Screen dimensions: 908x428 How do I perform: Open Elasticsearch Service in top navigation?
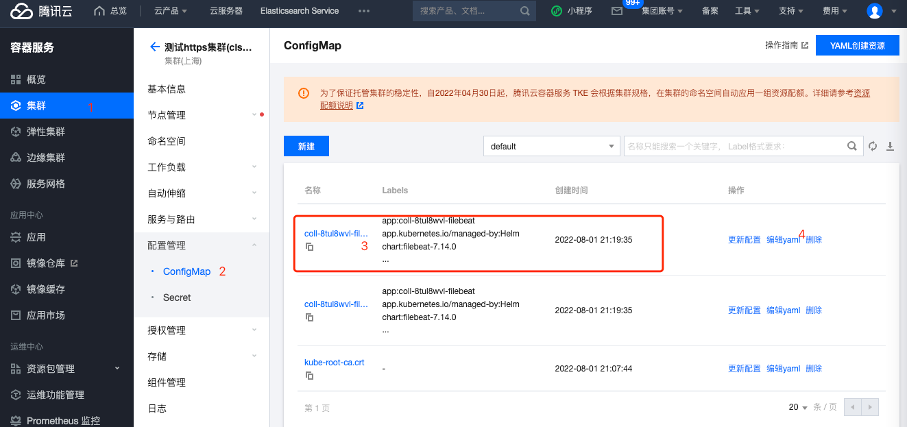[x=299, y=11]
